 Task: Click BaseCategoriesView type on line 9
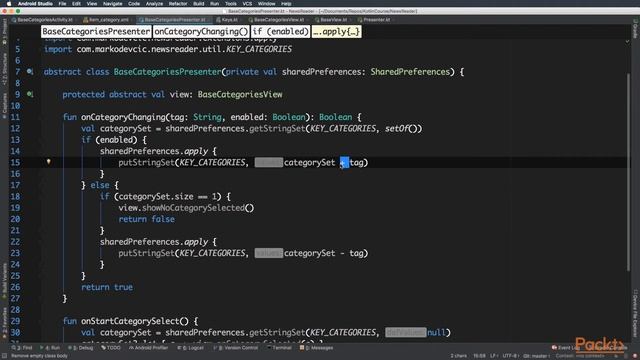click(x=240, y=95)
